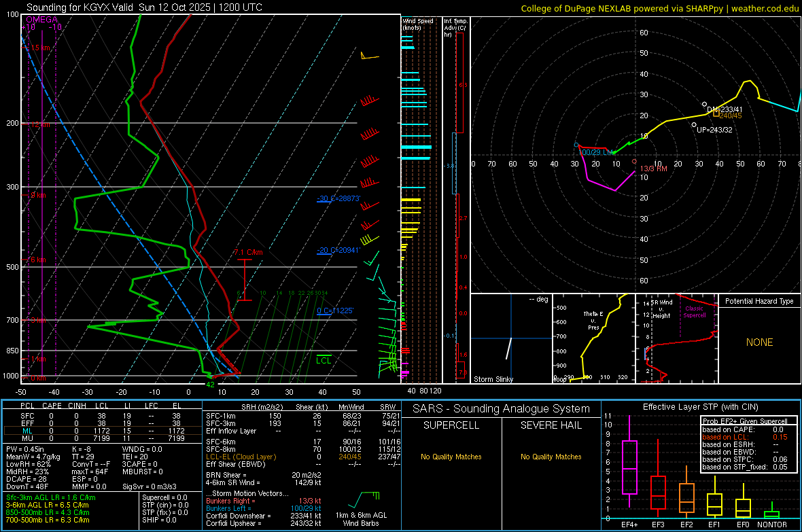This screenshot has height=532, width=802.
Task: Select the SFC parcel row
Action: pyautogui.click(x=102, y=416)
